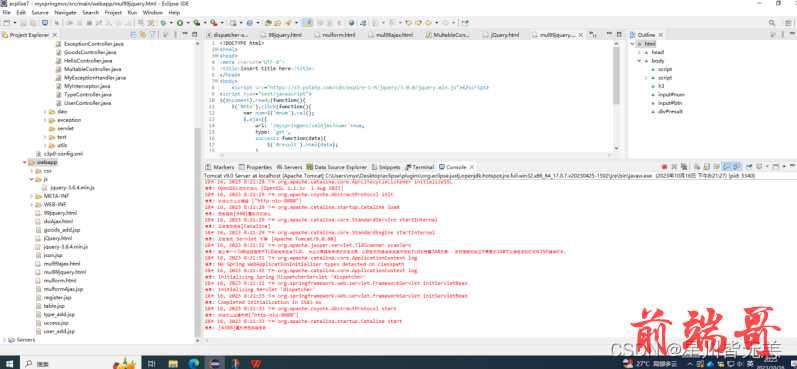Open the Help menu
The image size is (797, 369).
pos(174,12)
